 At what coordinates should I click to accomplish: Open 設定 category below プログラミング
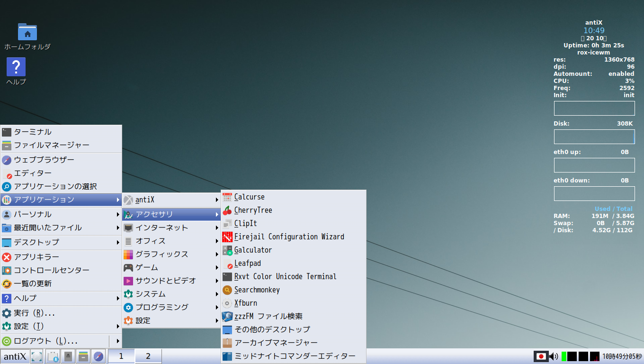click(x=171, y=320)
